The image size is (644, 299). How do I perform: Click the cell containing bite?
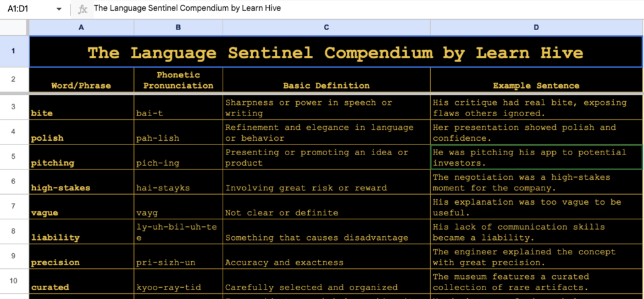point(81,107)
